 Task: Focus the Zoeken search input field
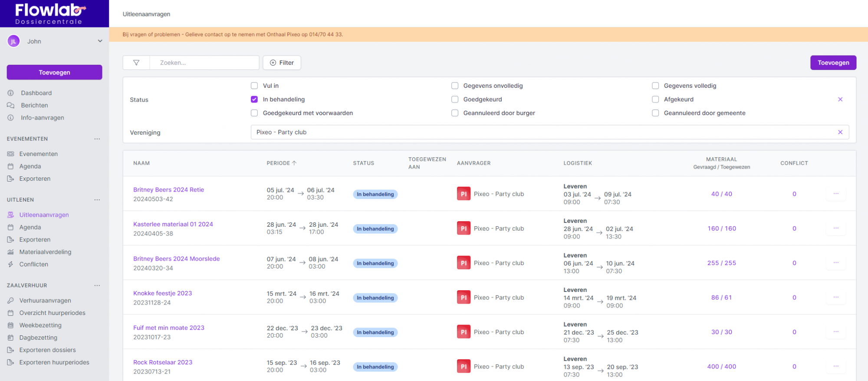[x=204, y=63]
